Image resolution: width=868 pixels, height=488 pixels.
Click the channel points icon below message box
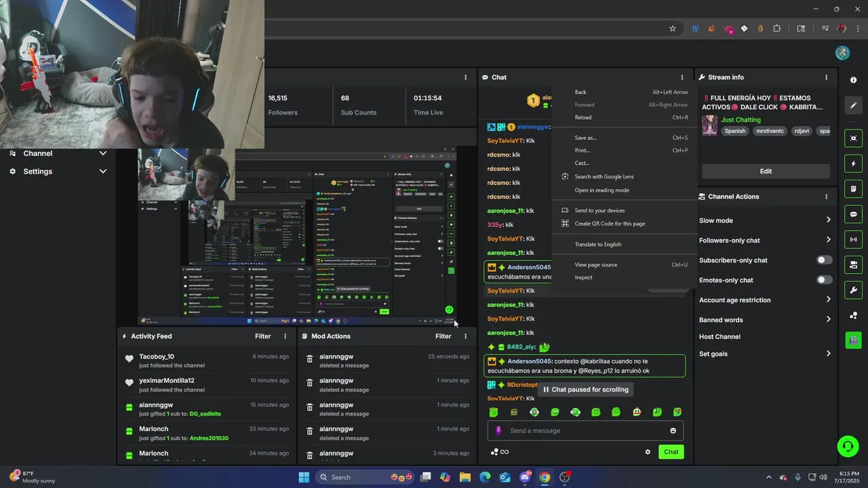(x=494, y=452)
